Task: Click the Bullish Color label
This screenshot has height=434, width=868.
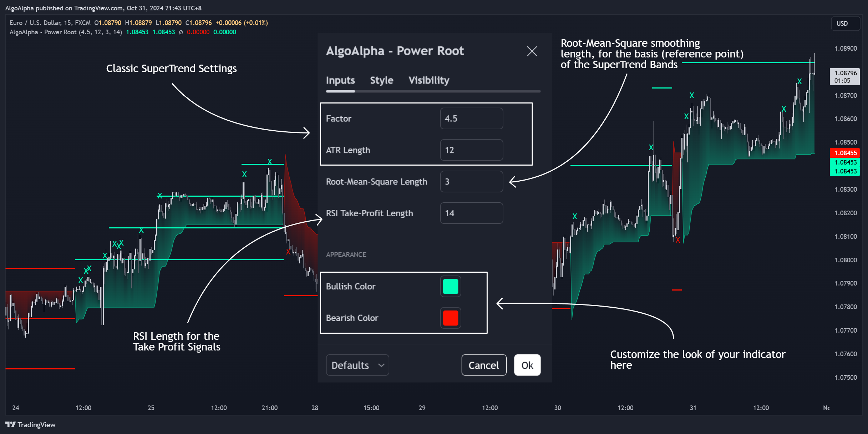Action: coord(351,286)
